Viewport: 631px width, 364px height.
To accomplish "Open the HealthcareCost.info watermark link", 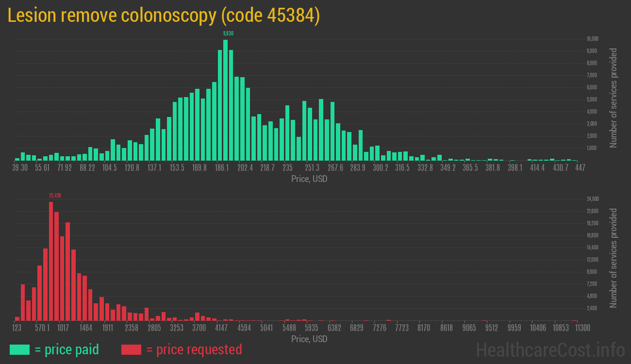I will tap(550, 349).
